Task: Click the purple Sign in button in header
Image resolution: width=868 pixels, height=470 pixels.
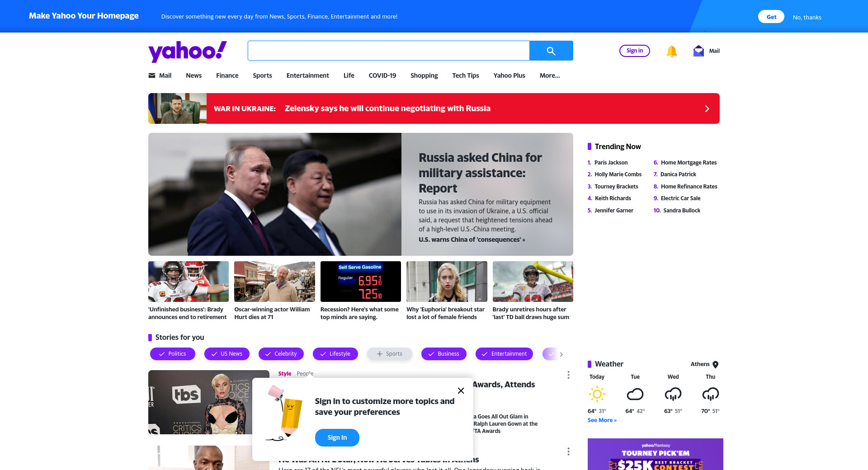Action: pyautogui.click(x=635, y=51)
